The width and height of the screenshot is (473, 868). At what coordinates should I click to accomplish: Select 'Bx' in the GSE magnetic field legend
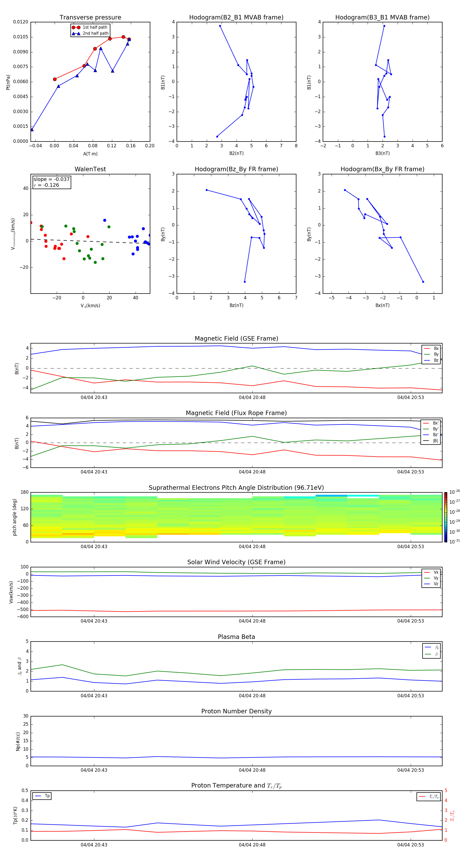(x=431, y=349)
